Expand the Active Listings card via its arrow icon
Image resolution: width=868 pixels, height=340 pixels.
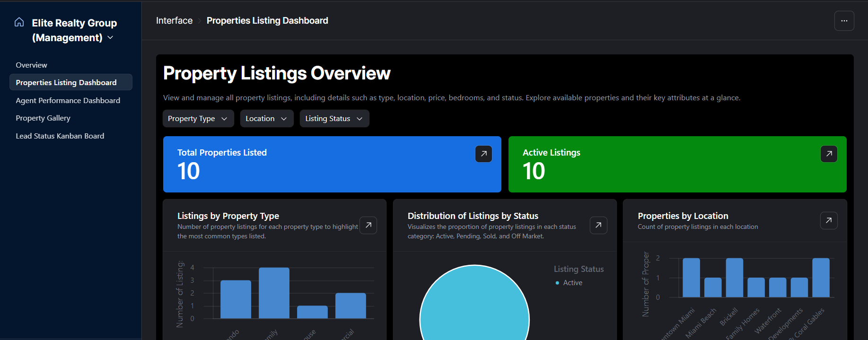click(829, 154)
